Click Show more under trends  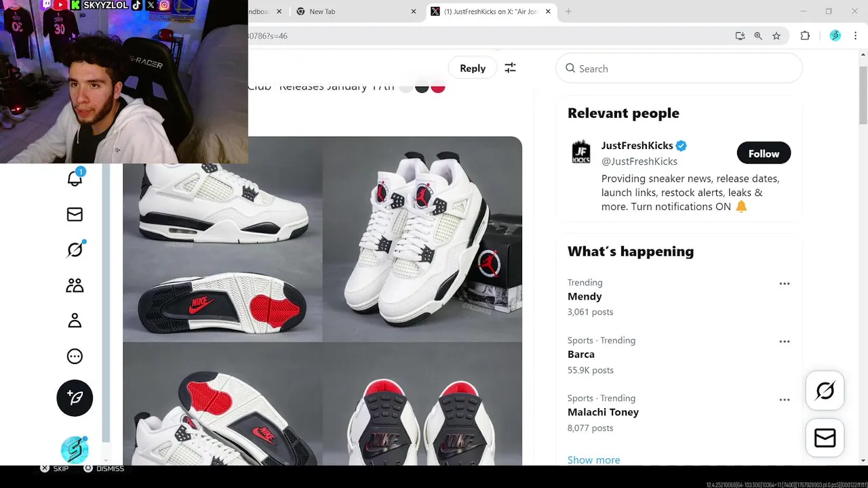point(593,460)
